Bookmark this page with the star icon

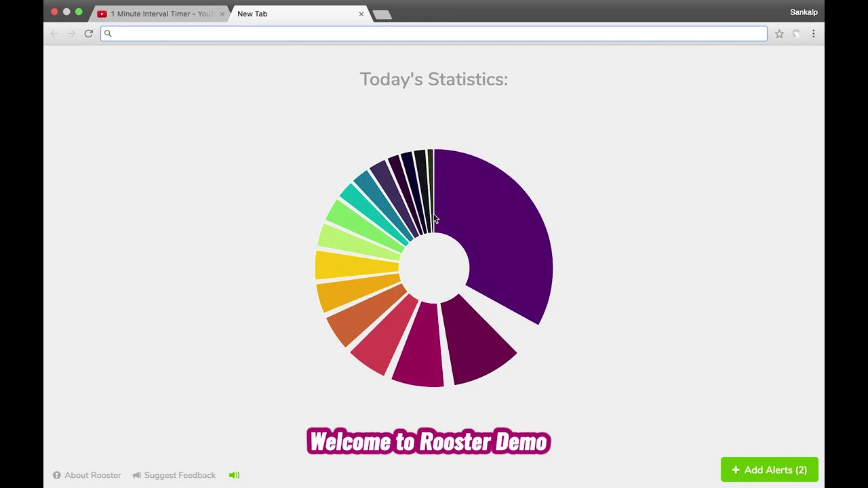point(779,33)
